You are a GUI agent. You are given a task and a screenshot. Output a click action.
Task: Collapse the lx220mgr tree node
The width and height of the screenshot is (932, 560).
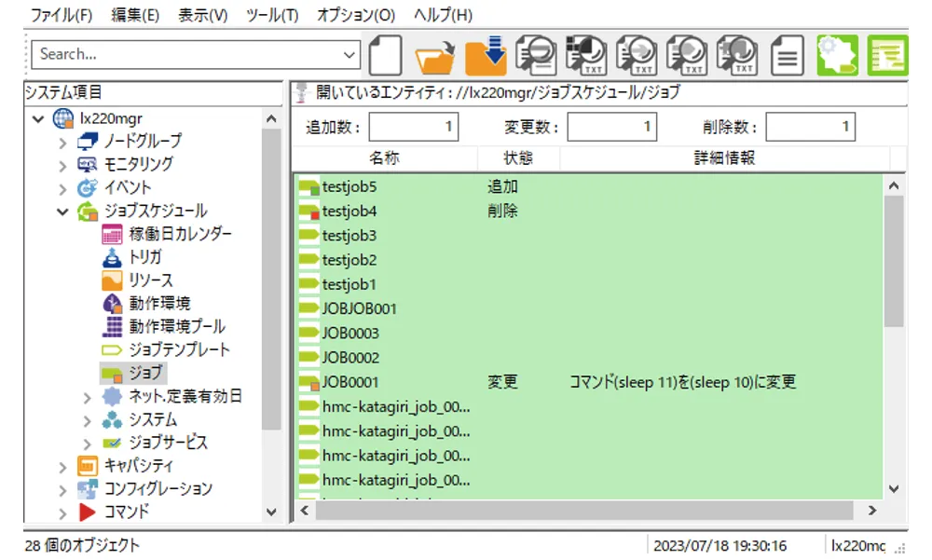pyautogui.click(x=38, y=119)
